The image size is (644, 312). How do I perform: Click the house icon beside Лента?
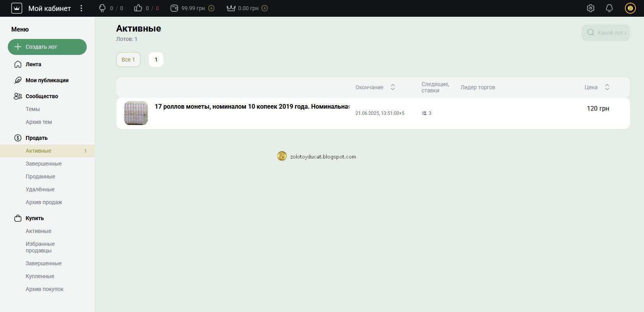pyautogui.click(x=18, y=64)
